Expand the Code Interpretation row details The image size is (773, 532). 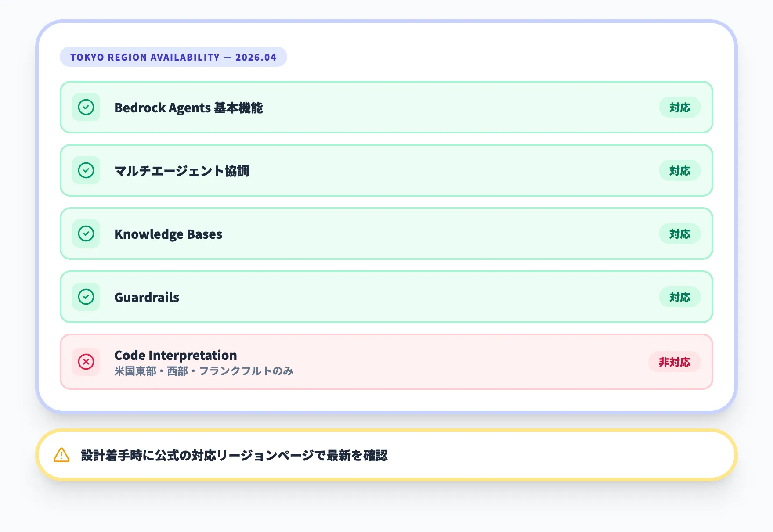pyautogui.click(x=386, y=362)
